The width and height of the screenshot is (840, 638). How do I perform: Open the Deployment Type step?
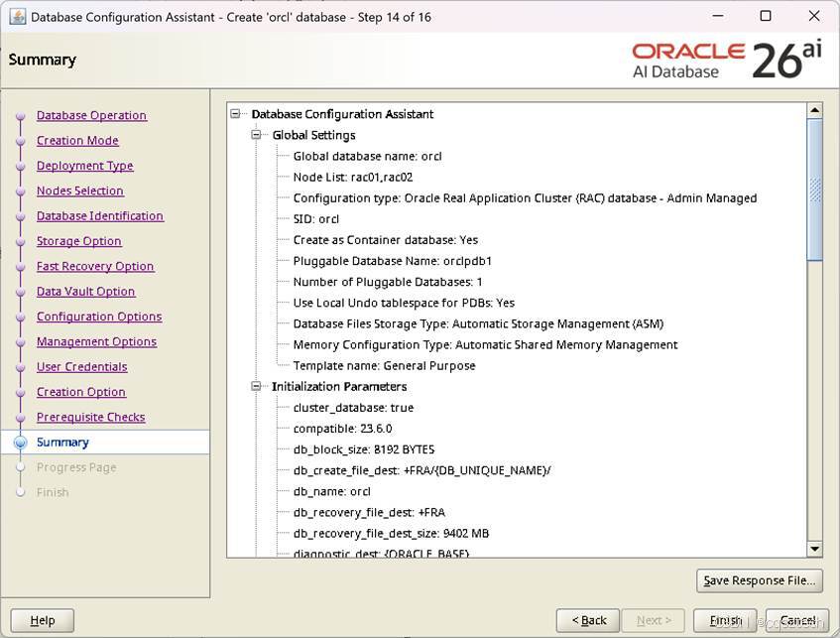click(85, 166)
